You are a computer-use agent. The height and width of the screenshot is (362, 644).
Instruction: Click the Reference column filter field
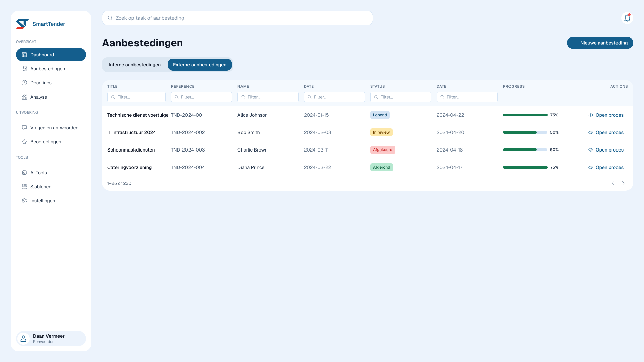[x=202, y=97]
